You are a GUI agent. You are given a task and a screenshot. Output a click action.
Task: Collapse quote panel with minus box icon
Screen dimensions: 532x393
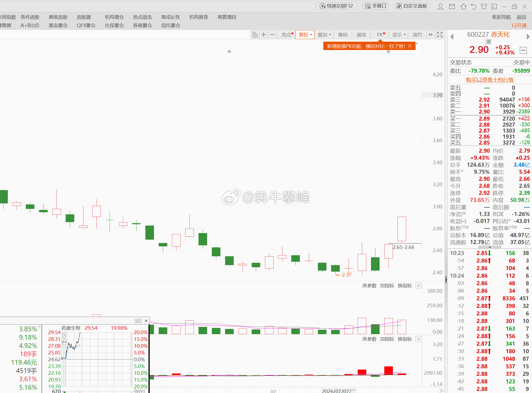523,50
